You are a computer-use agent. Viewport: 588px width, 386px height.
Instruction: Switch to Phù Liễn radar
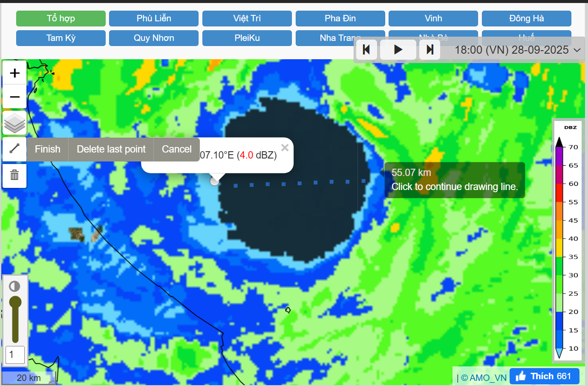pos(154,19)
